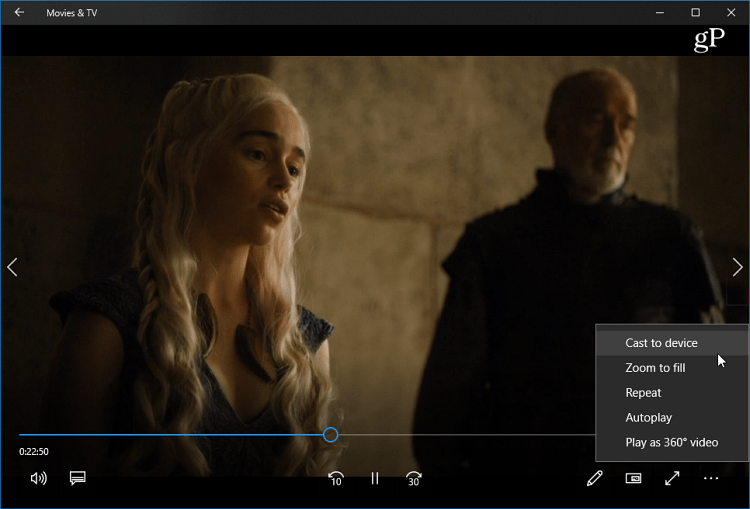Image resolution: width=750 pixels, height=509 pixels.
Task: Go to previous video with left chevron
Action: tap(12, 267)
